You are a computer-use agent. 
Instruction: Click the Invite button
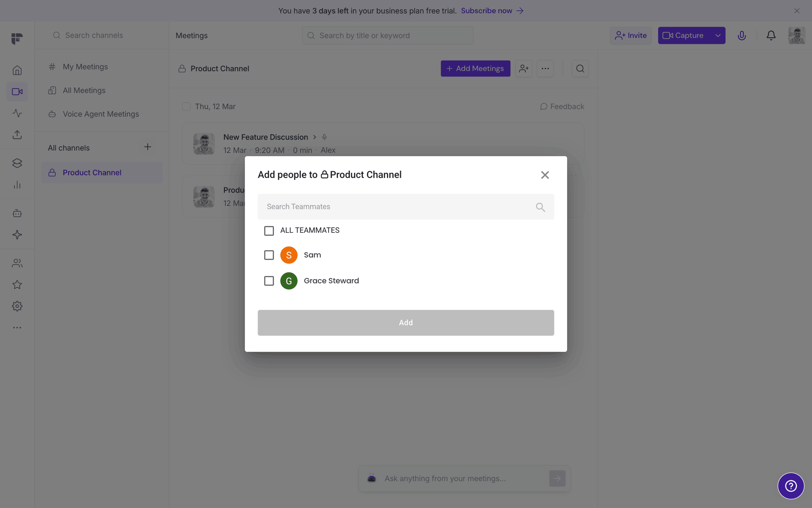click(x=631, y=36)
